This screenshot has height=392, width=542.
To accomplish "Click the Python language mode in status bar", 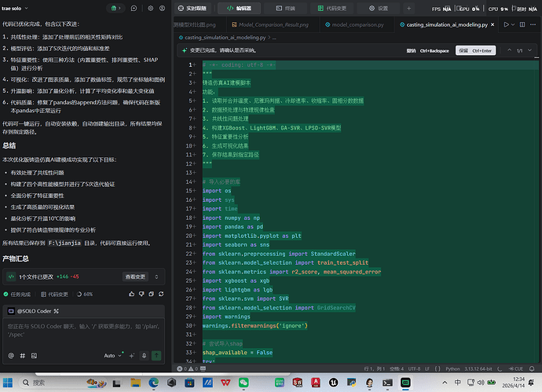I will (452, 367).
